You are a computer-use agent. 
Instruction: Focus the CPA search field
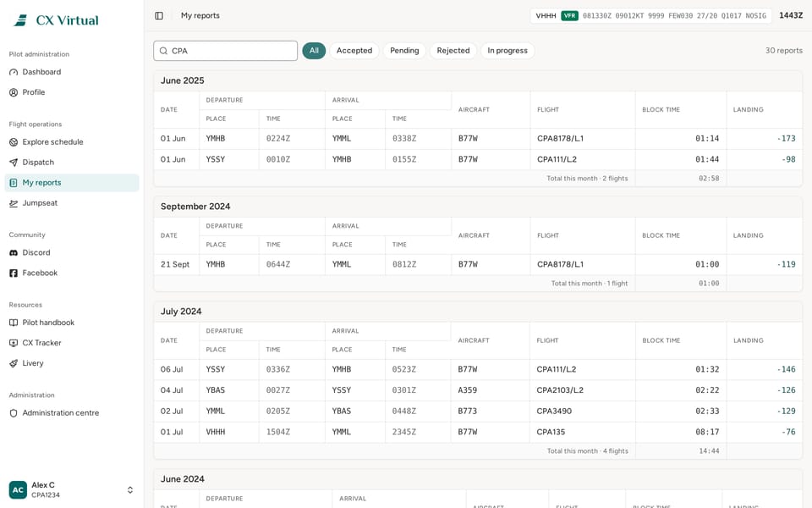pos(225,51)
